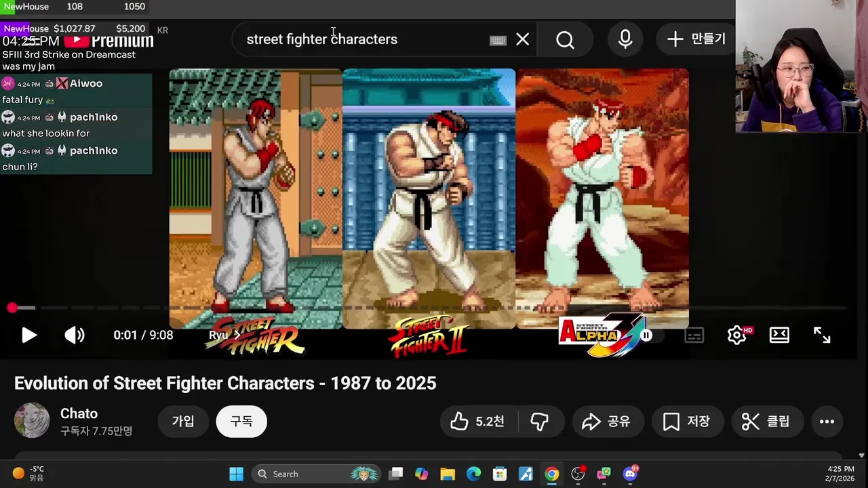
Task: Open Task View in the taskbar
Action: click(x=396, y=474)
